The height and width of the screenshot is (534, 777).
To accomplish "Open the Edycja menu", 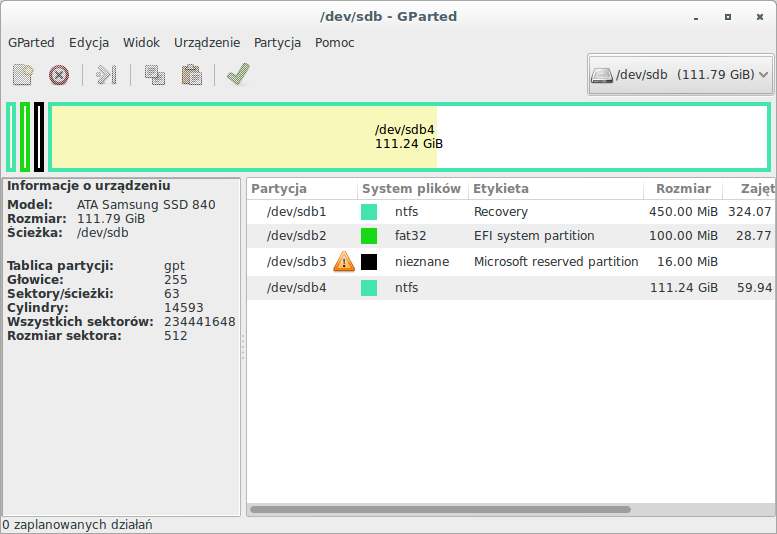I will click(89, 43).
